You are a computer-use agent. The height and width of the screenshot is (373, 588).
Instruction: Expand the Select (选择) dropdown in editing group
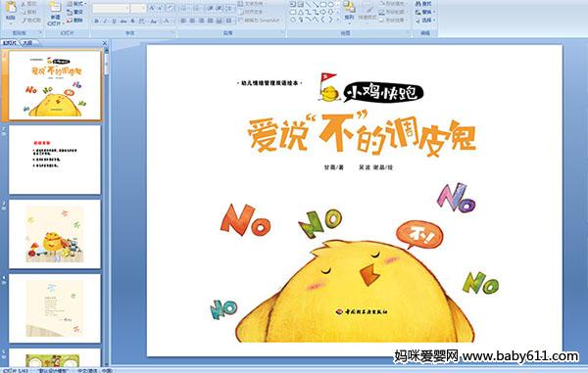(x=425, y=21)
